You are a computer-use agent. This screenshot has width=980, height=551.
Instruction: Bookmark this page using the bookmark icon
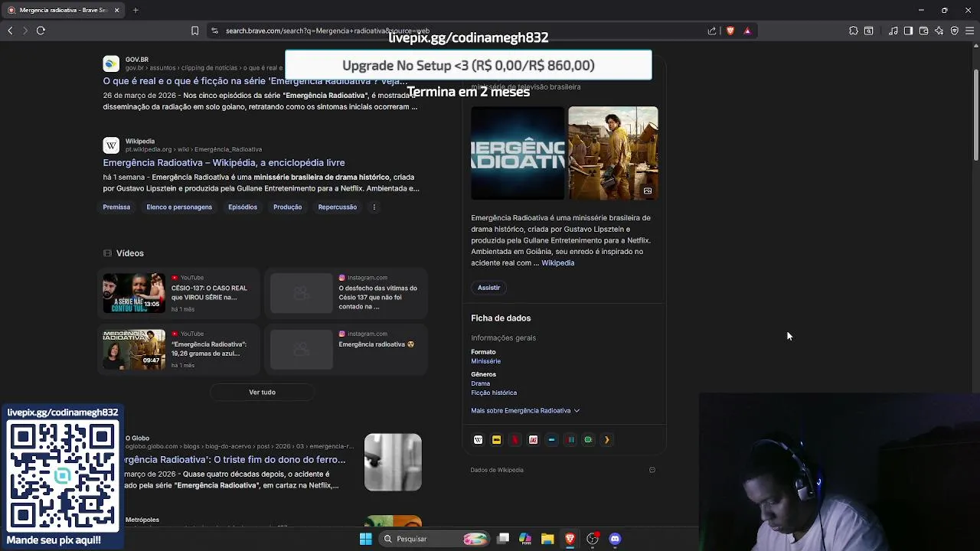coord(194,31)
